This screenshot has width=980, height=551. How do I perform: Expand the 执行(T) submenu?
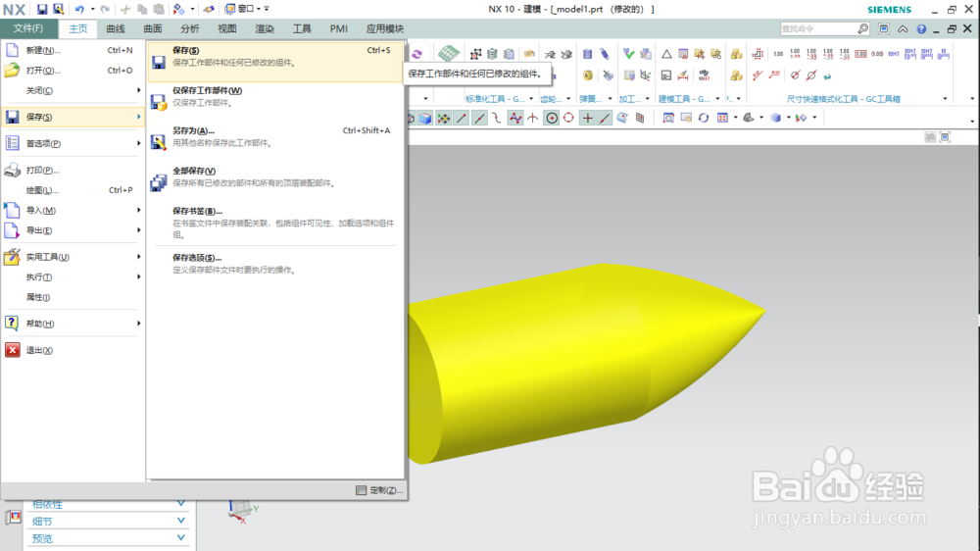(73, 276)
